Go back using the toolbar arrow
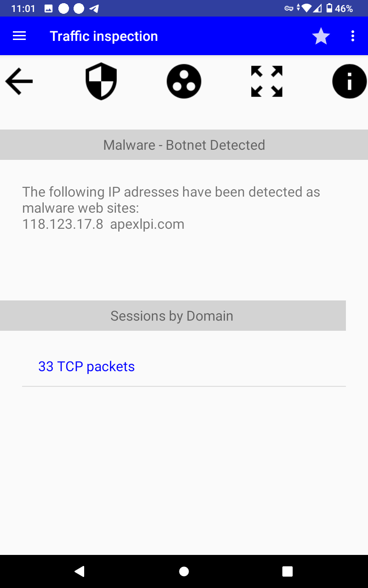 pos(19,81)
